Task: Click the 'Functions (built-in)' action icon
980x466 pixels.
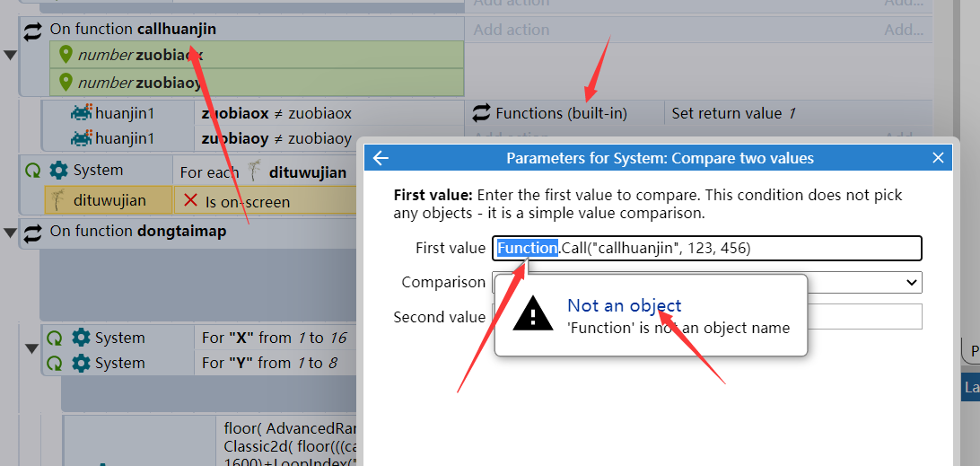Action: [x=481, y=113]
